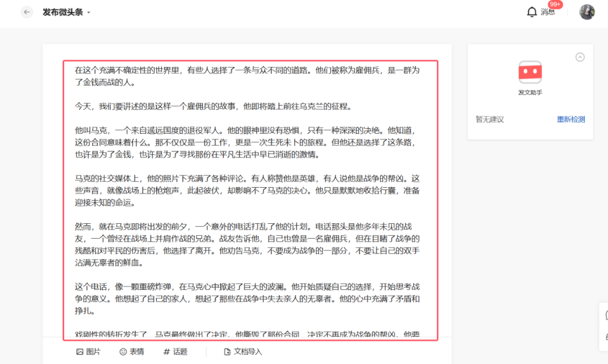The image size is (608, 364).
Task: Click the red 发文助手 assistant icon
Action: tap(529, 71)
